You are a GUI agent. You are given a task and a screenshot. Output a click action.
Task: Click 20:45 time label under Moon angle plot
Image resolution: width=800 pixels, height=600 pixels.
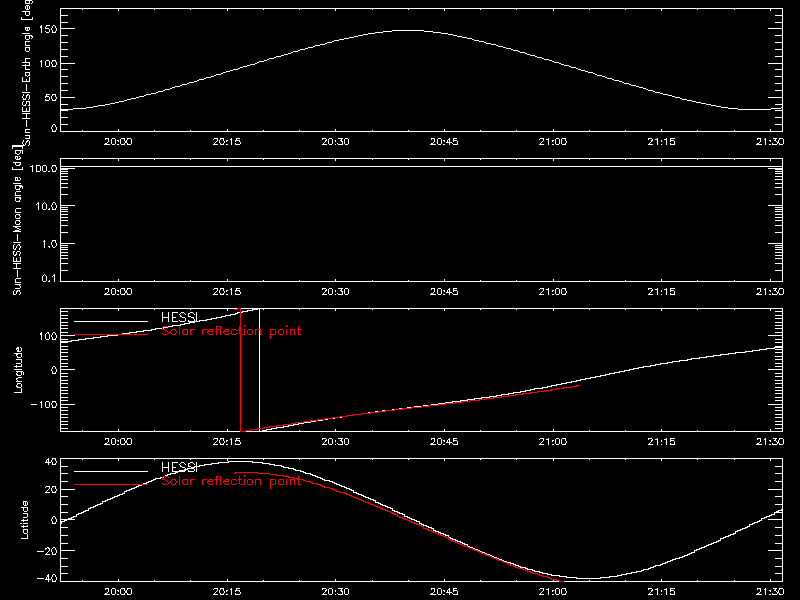pos(444,291)
